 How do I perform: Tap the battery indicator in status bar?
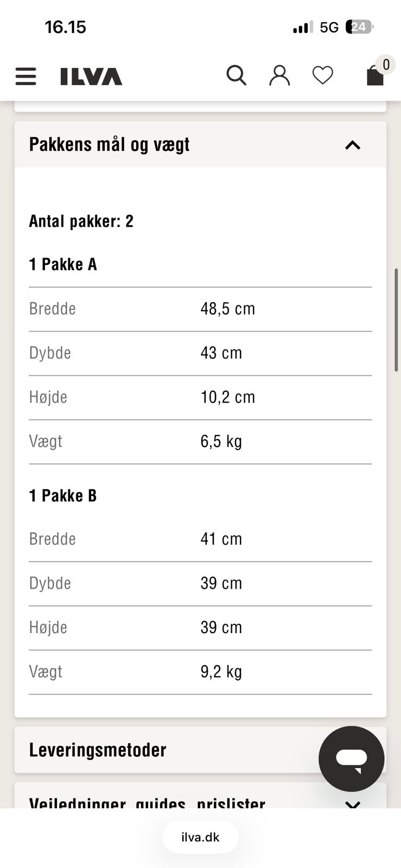[x=359, y=27]
